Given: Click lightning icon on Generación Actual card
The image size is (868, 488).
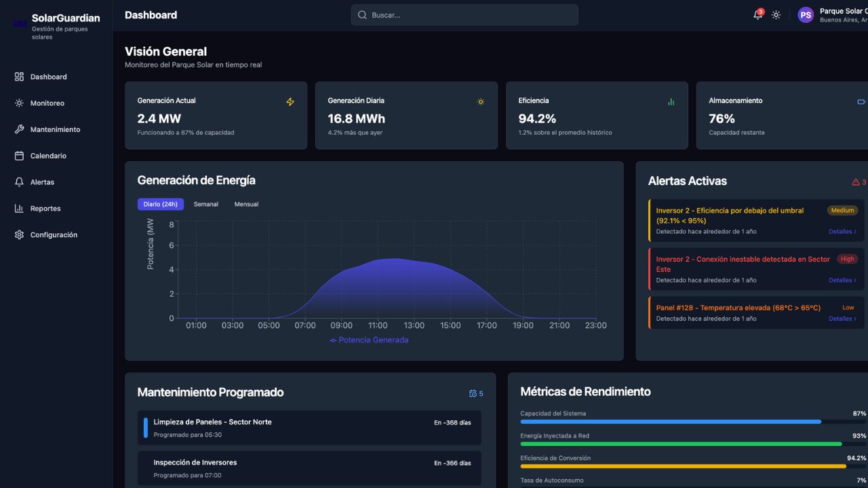Looking at the screenshot, I should tap(290, 102).
